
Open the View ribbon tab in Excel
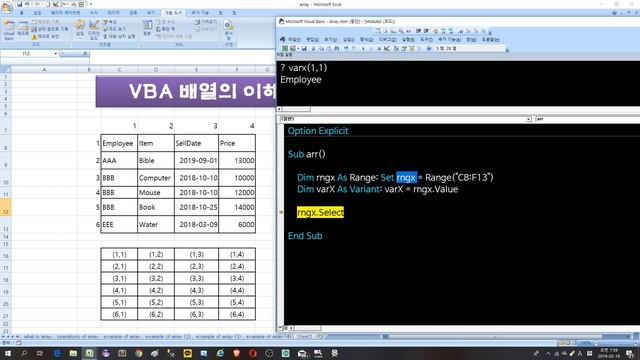(151, 13)
